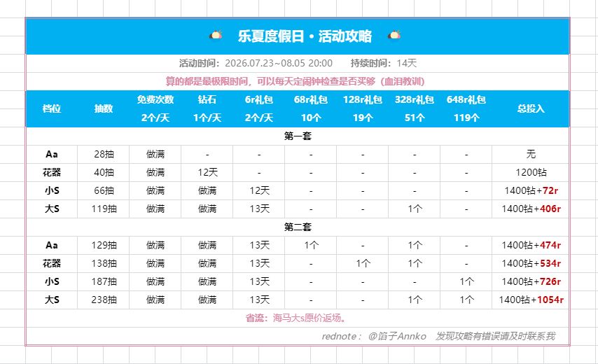Select the 1400钻+474r total cell
This screenshot has height=364, width=598.
pyautogui.click(x=531, y=245)
